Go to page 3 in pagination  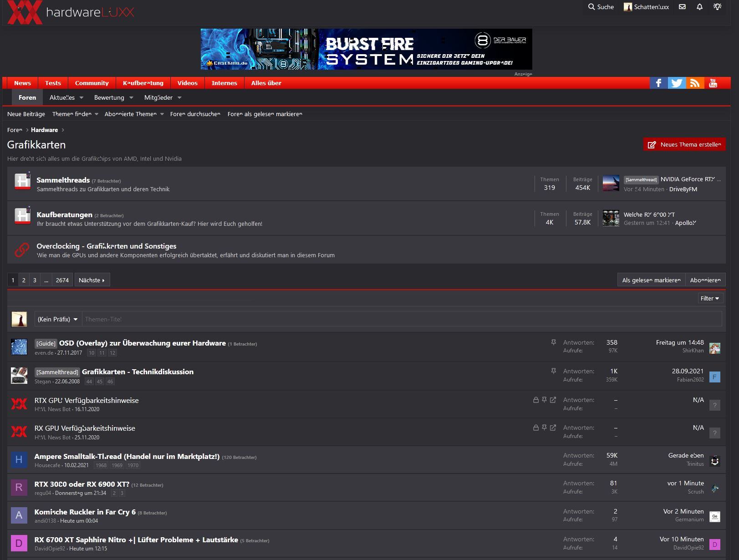35,280
